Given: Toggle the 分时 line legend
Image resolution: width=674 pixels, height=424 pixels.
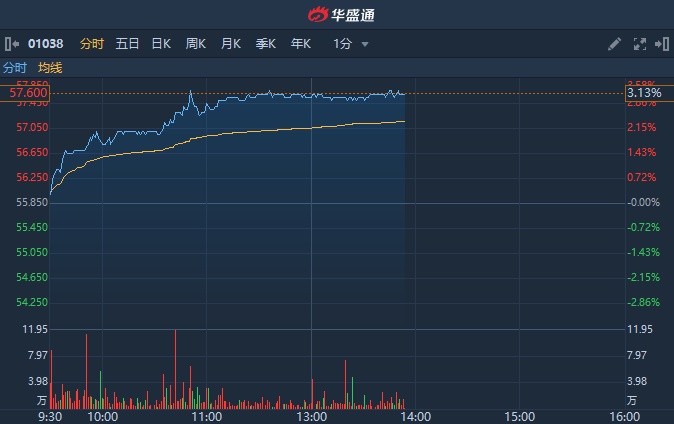Looking at the screenshot, I should click(x=15, y=67).
